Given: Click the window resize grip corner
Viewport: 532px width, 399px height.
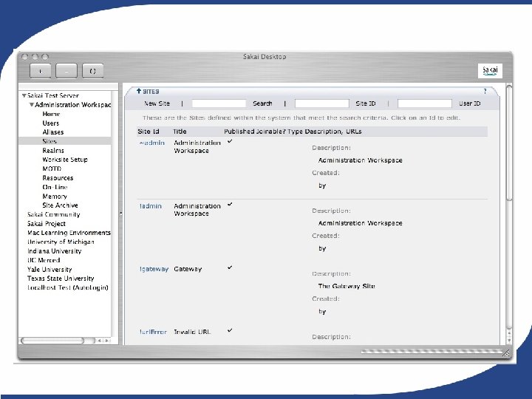Looking at the screenshot, I should coord(506,353).
